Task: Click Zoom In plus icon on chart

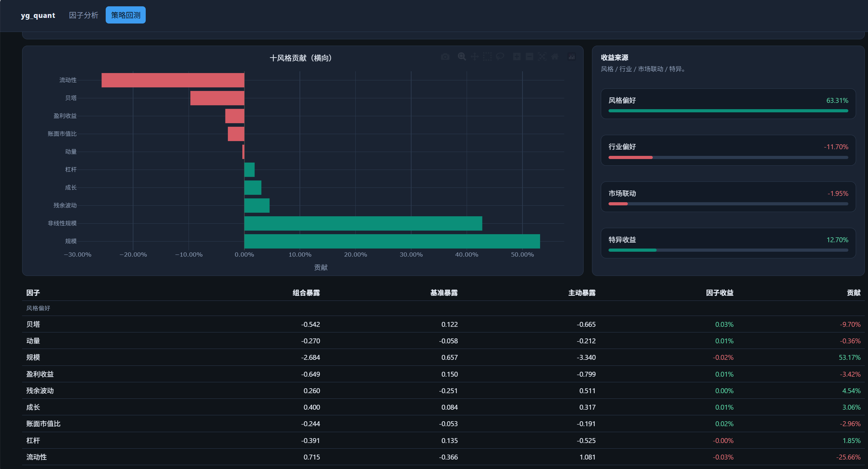Action: (x=517, y=57)
